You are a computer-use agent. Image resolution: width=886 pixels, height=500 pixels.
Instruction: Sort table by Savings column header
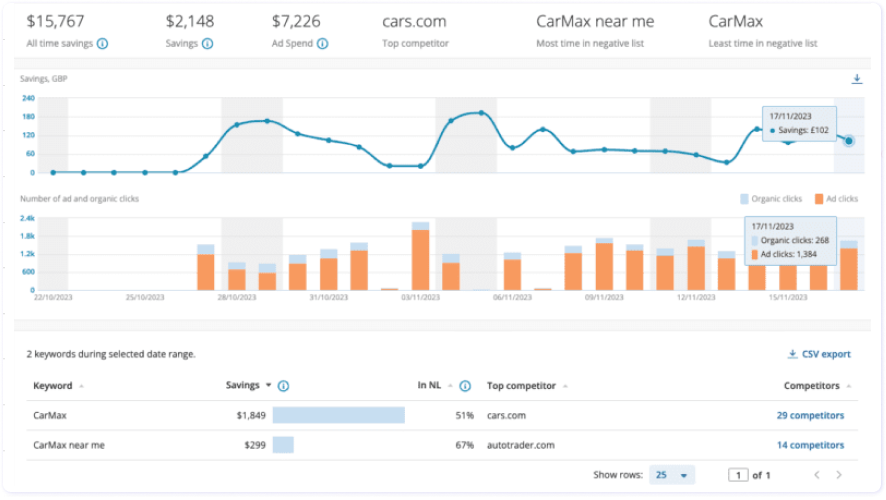click(x=248, y=385)
